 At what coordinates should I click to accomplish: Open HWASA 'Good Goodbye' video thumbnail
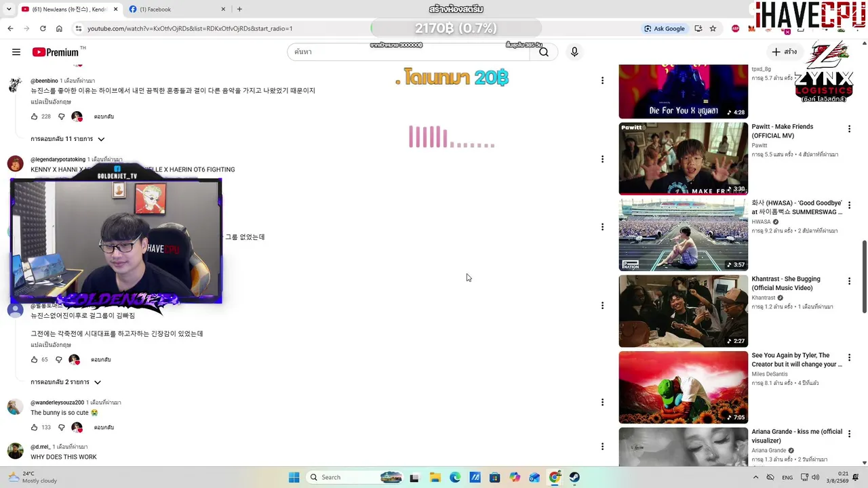684,235
